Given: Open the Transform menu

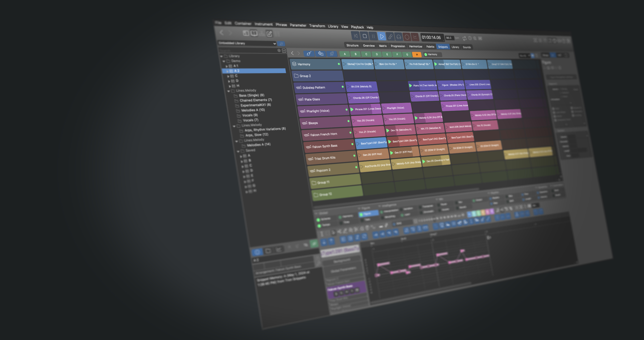Looking at the screenshot, I should click(x=317, y=26).
